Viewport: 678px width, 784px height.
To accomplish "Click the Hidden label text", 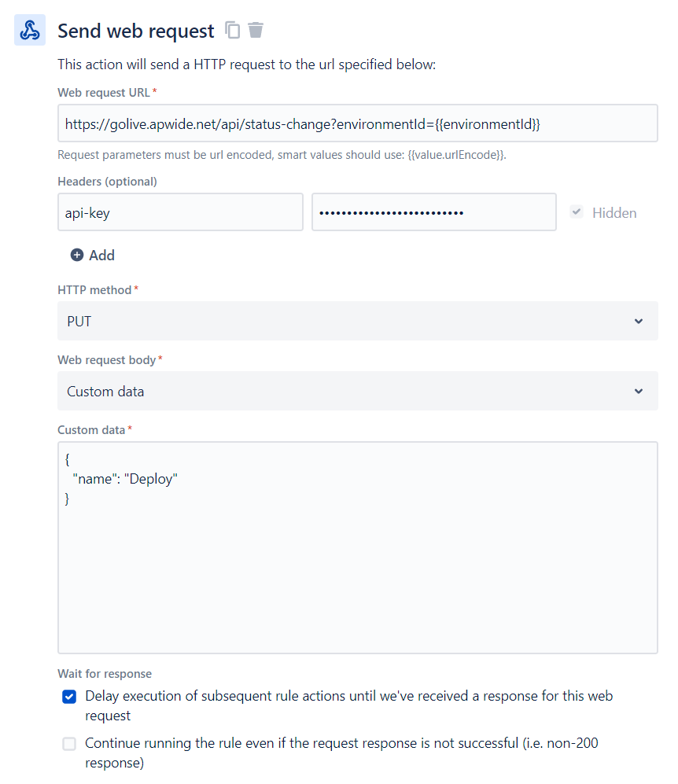I will coord(614,212).
